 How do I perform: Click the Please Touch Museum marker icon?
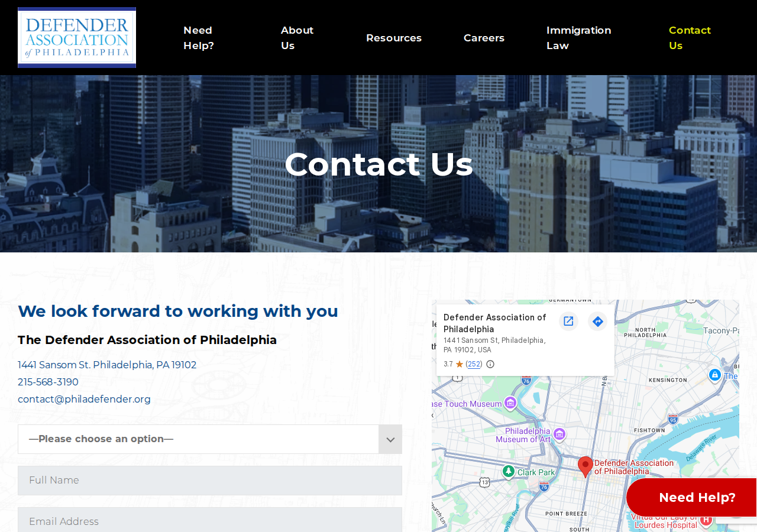(x=510, y=403)
